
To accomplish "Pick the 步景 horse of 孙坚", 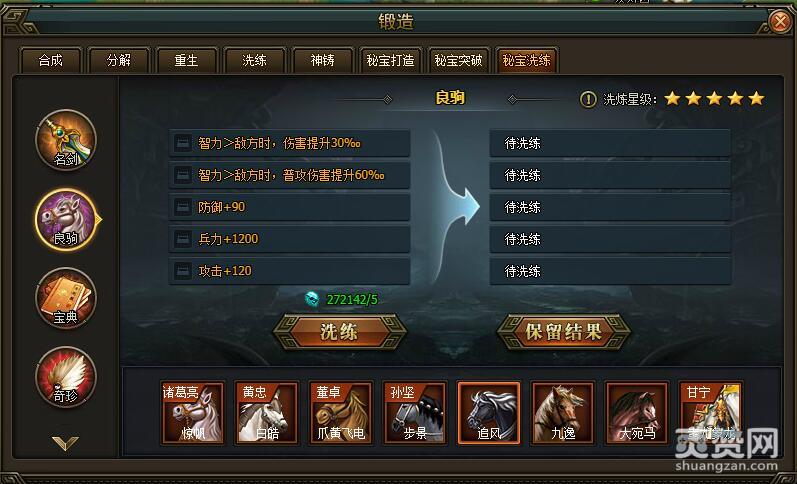I will pyautogui.click(x=415, y=413).
